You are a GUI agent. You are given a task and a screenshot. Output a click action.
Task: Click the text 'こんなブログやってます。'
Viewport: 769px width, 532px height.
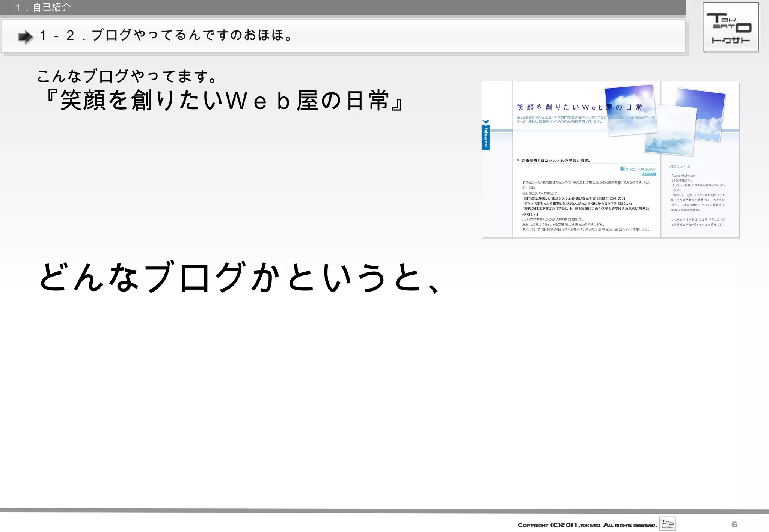(x=127, y=76)
